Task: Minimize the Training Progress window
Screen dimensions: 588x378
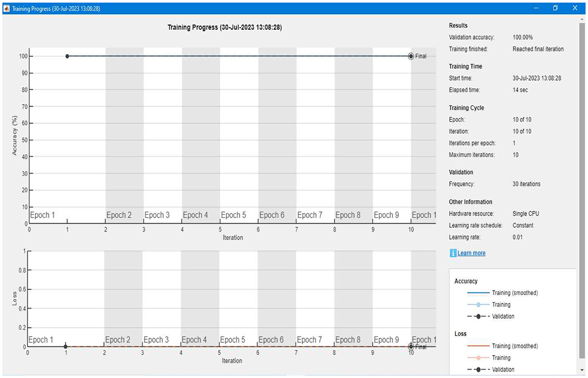Action: click(536, 8)
